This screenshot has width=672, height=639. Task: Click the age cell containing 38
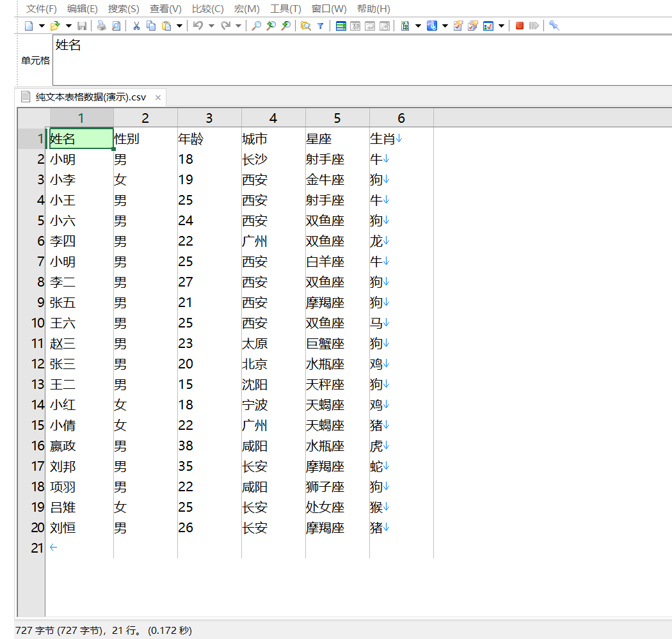(209, 446)
